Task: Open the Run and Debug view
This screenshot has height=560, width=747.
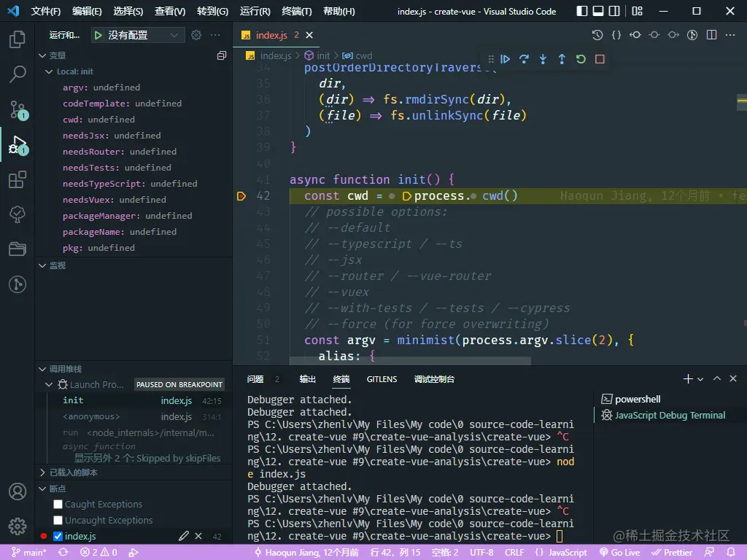Action: [18, 145]
